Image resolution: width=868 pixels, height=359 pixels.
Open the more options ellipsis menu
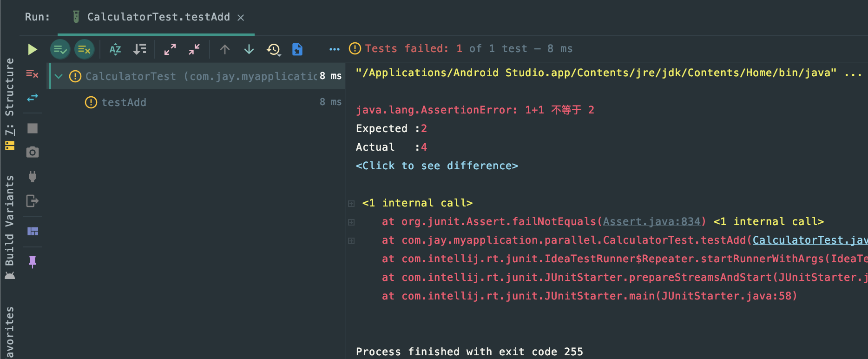pyautogui.click(x=334, y=49)
